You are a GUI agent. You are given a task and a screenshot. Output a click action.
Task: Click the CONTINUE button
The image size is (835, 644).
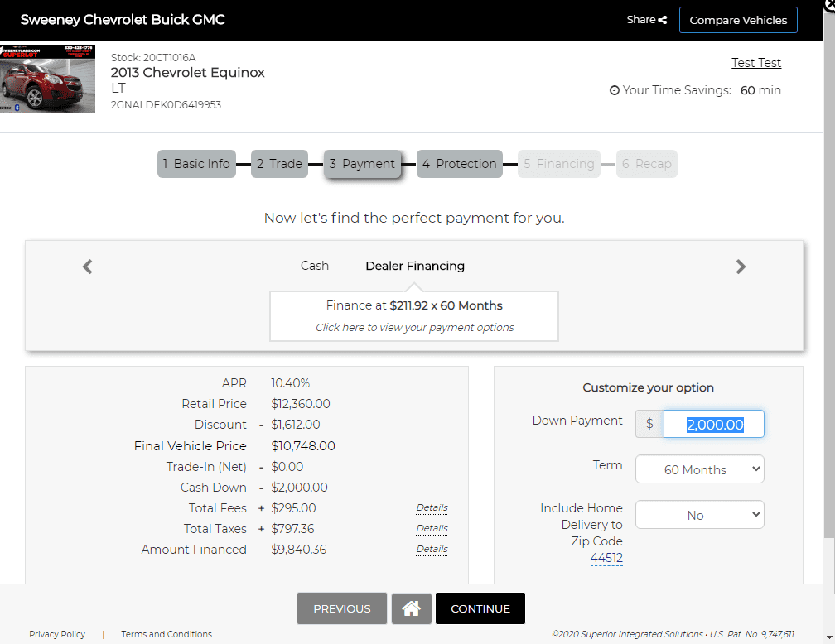click(480, 608)
